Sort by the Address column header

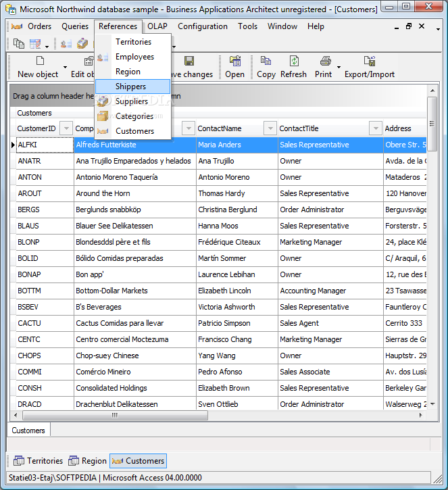[398, 128]
